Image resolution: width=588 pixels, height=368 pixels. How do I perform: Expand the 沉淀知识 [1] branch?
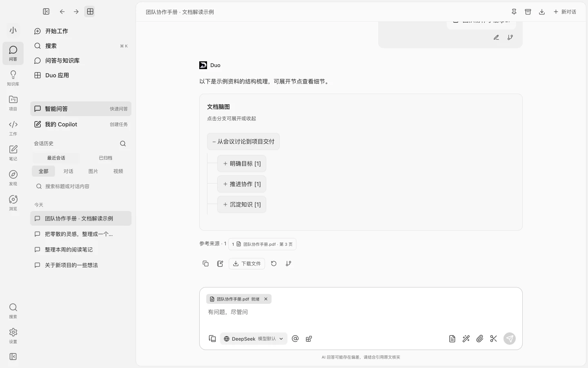click(x=242, y=204)
